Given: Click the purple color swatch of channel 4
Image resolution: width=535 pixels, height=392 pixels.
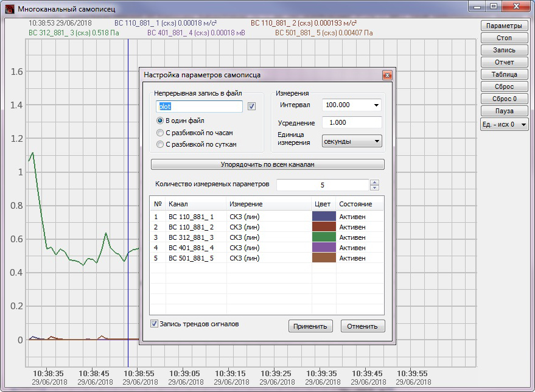Looking at the screenshot, I should point(324,248).
